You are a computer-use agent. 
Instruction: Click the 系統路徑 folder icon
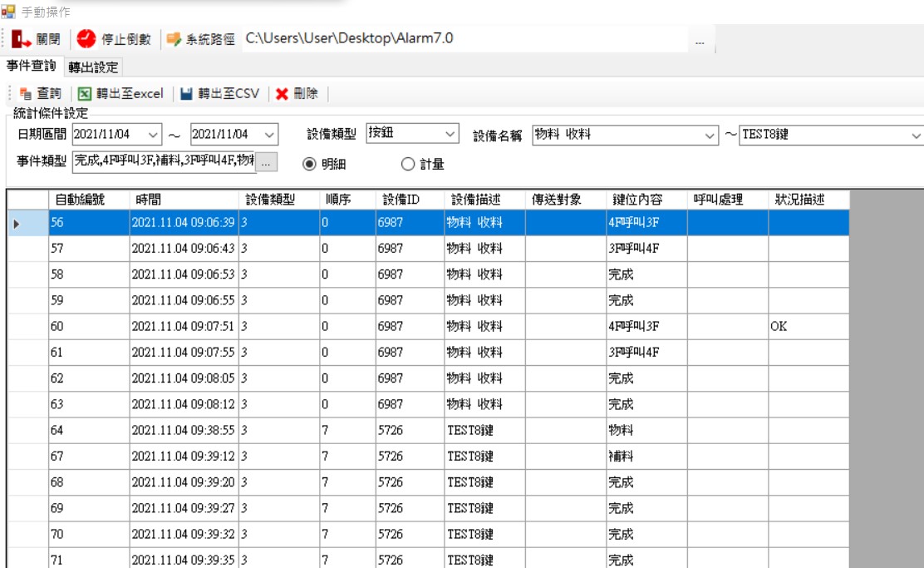[173, 40]
